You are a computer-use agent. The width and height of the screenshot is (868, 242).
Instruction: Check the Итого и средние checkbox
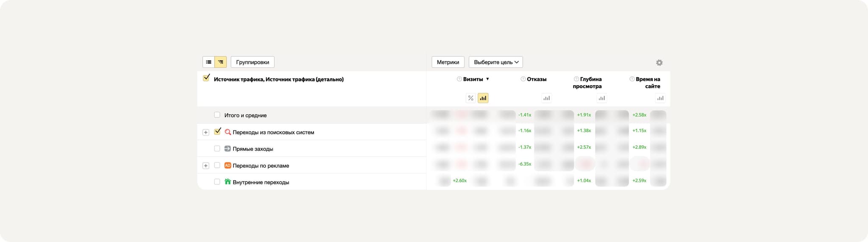(x=217, y=115)
